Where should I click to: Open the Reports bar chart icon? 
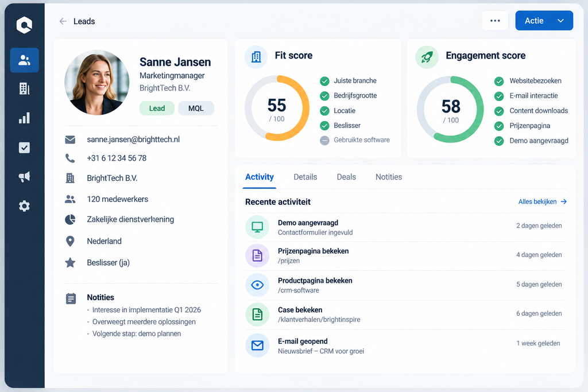point(24,118)
